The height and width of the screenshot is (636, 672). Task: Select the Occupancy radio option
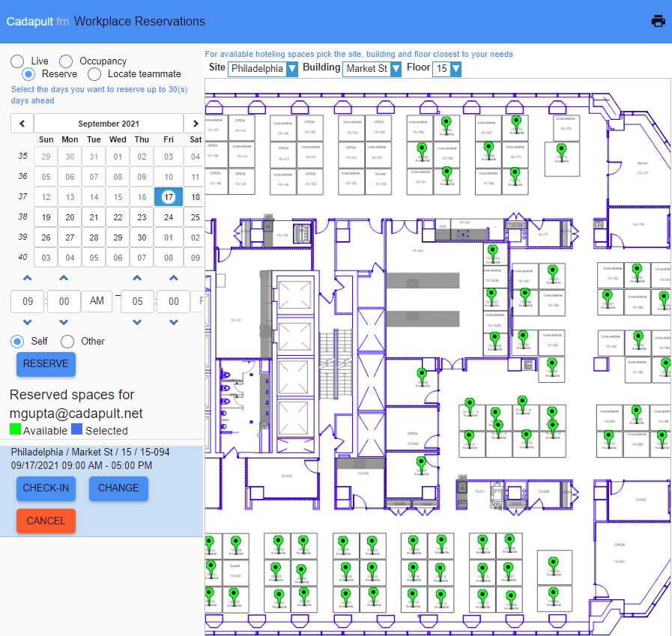66,61
